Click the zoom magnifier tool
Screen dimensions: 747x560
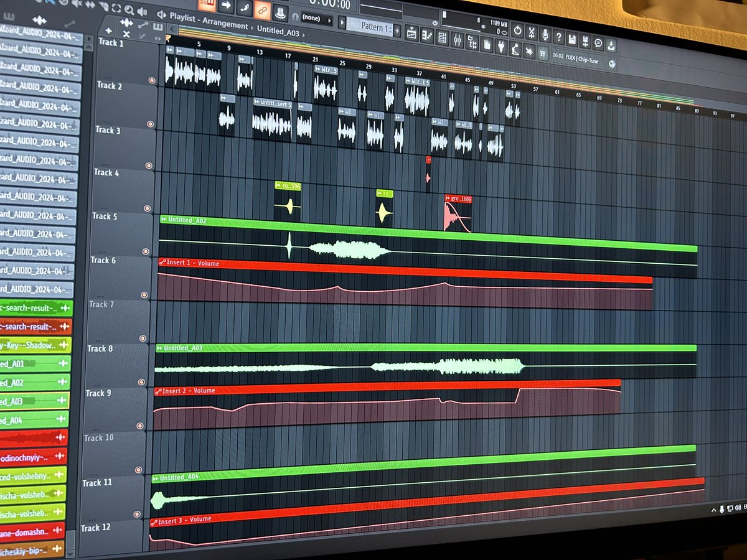tap(129, 9)
